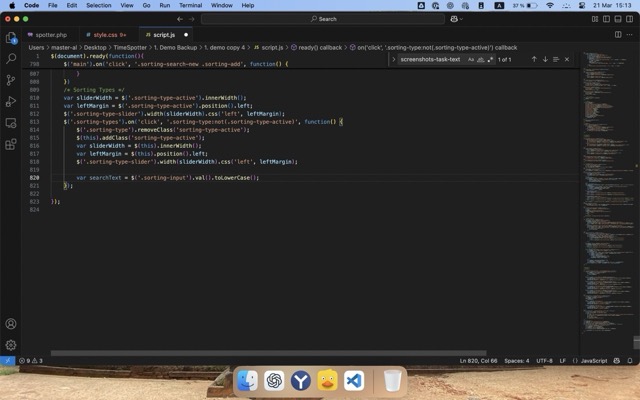Toggle Match Case in find widget
The height and width of the screenshot is (400, 640).
(469, 59)
